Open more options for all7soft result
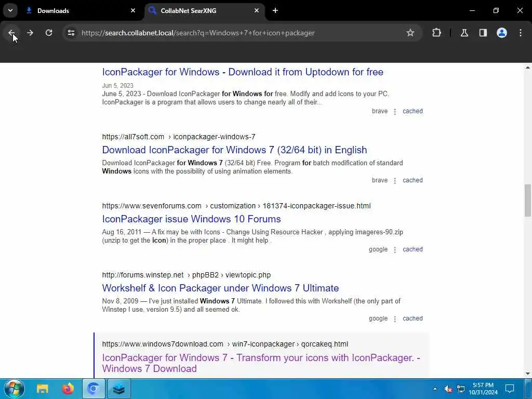The height and width of the screenshot is (399, 532). 395,181
